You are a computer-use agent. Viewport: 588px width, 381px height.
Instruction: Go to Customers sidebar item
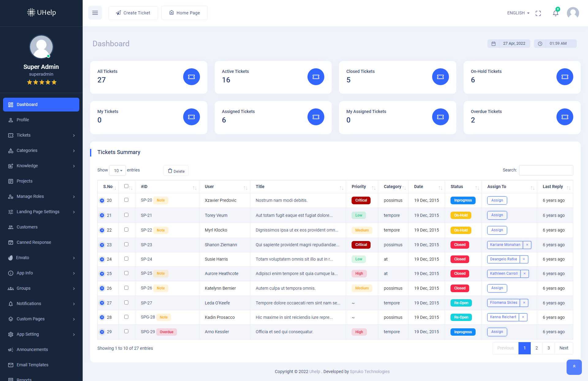point(27,227)
